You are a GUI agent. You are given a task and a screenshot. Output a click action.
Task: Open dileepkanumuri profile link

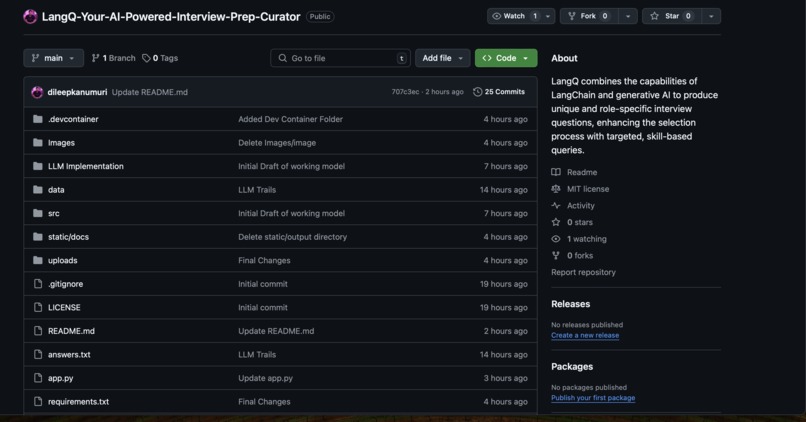(x=77, y=92)
